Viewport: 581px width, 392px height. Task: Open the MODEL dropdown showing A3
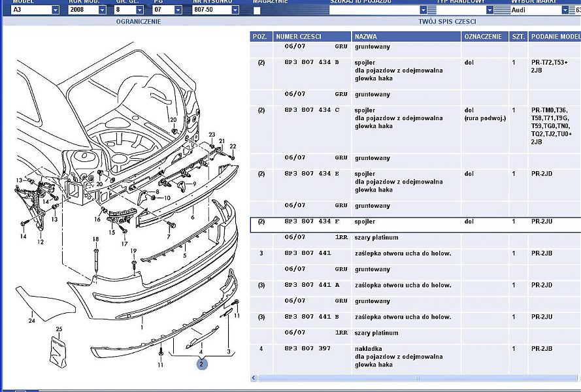pyautogui.click(x=55, y=10)
